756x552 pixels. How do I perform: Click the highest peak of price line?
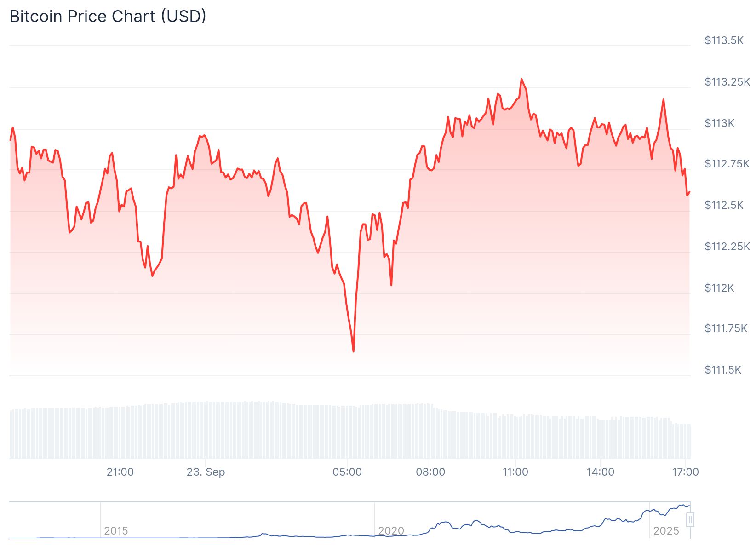[x=521, y=79]
